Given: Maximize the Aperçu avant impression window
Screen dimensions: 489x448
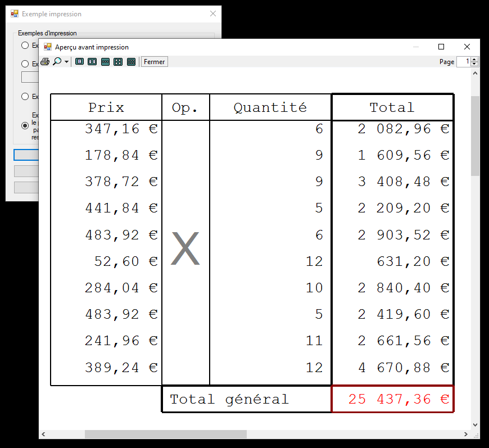Looking at the screenshot, I should coord(441,47).
